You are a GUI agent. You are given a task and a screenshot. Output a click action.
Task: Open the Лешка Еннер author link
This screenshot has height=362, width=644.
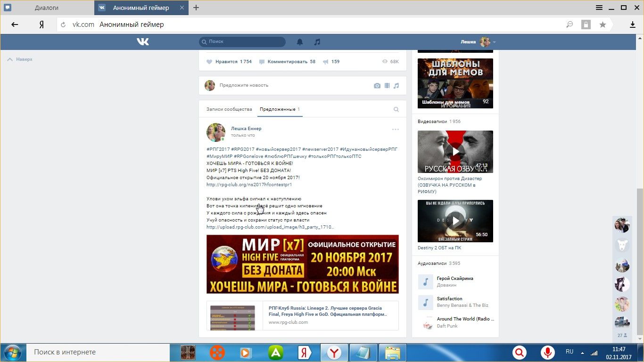[246, 129]
